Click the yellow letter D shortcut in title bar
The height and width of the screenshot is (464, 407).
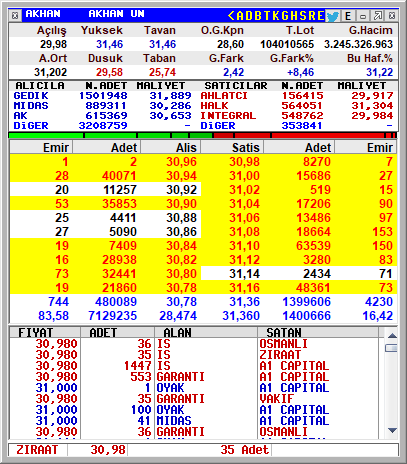point(249,16)
